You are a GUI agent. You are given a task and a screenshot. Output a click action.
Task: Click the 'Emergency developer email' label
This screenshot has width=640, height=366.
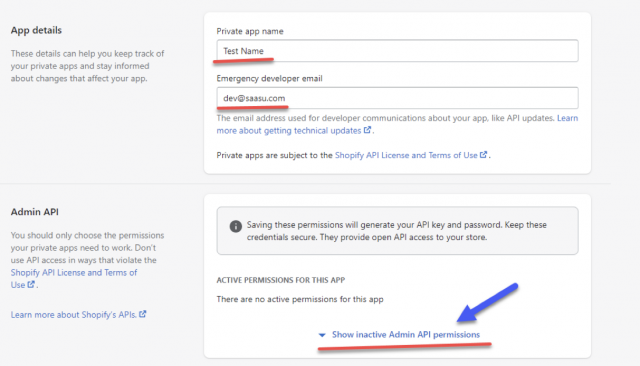click(269, 78)
